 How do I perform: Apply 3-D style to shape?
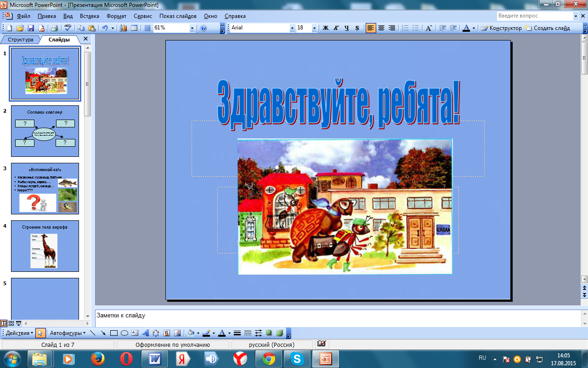pyautogui.click(x=279, y=333)
